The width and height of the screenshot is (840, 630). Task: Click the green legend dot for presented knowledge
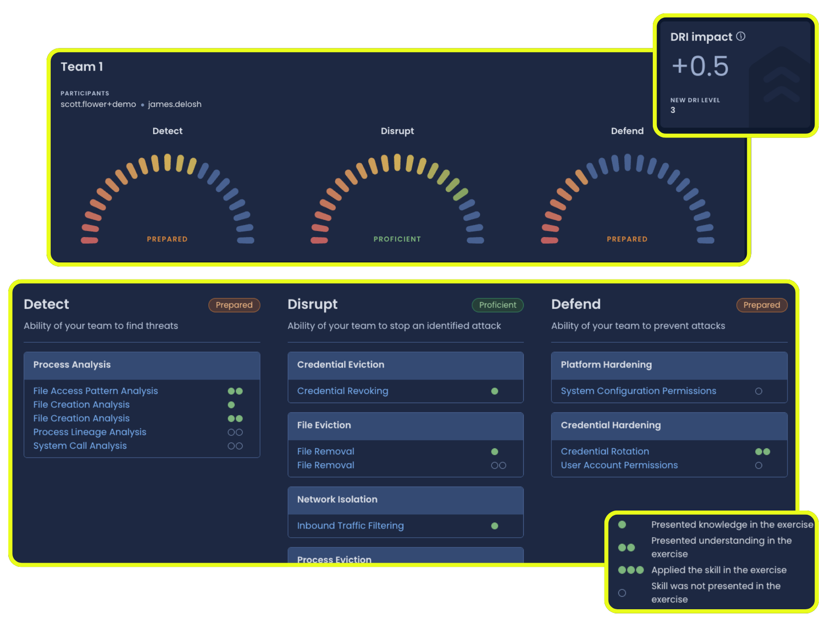pos(622,524)
